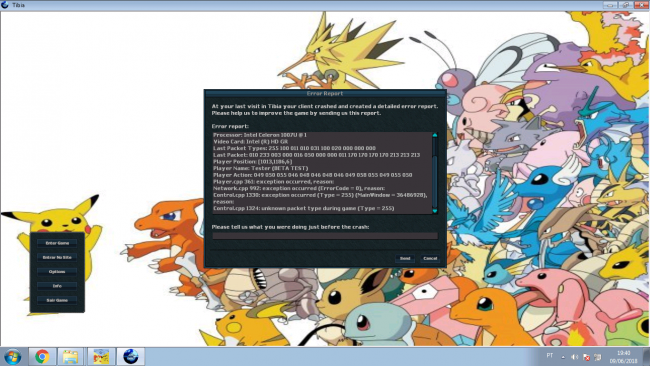Open File Explorer from the taskbar
Viewport: 650px width, 366px height.
coord(70,356)
